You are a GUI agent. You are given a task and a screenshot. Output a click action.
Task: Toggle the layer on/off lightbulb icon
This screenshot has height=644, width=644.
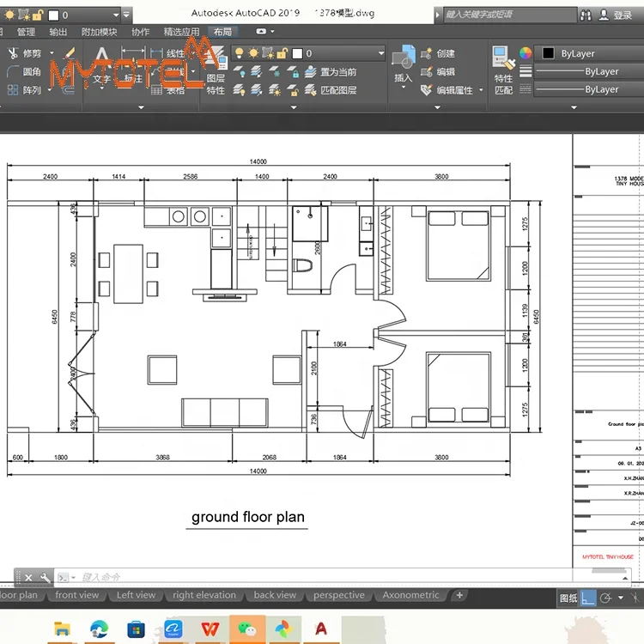point(239,53)
